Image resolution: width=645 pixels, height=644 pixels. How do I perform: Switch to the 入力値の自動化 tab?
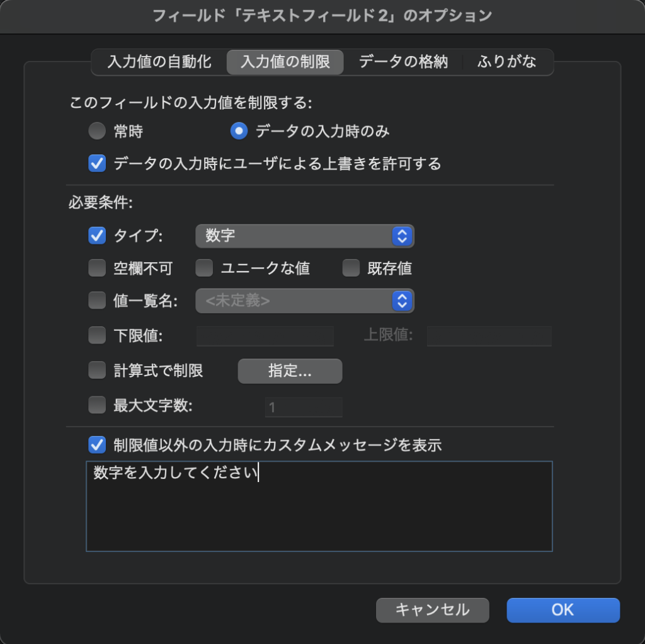click(x=159, y=62)
